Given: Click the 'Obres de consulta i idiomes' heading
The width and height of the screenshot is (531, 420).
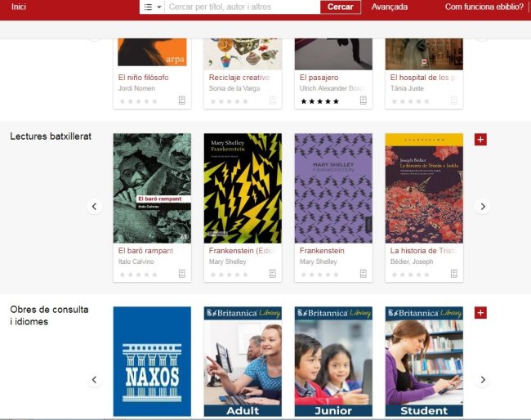Looking at the screenshot, I should click(50, 315).
